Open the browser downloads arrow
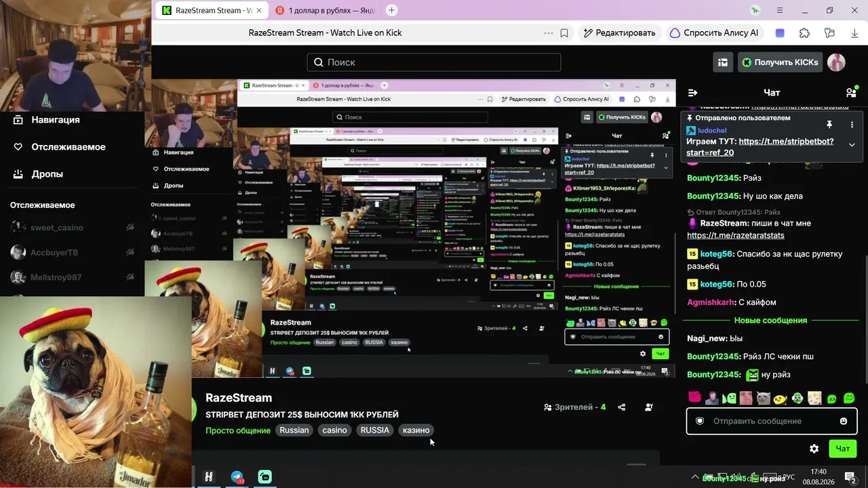 pyautogui.click(x=854, y=33)
